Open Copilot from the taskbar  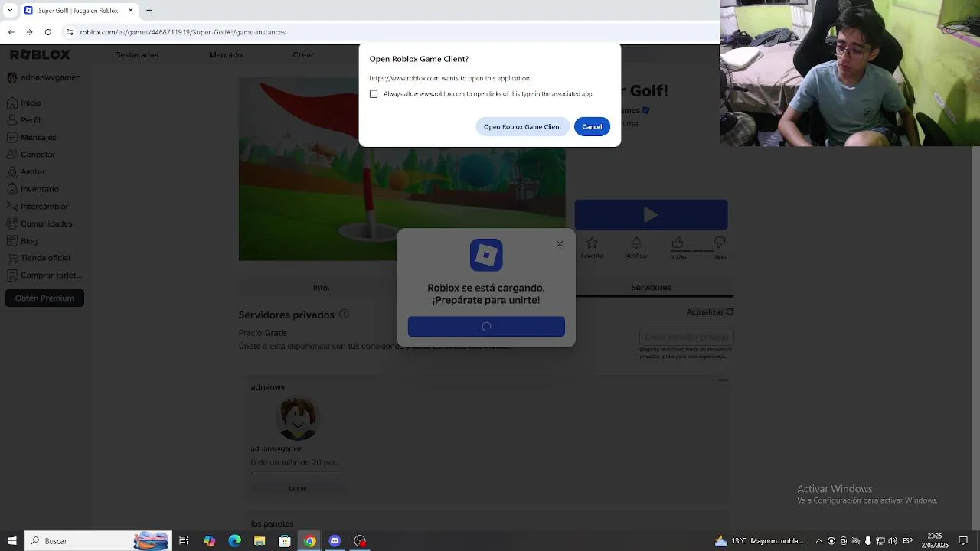pos(209,541)
